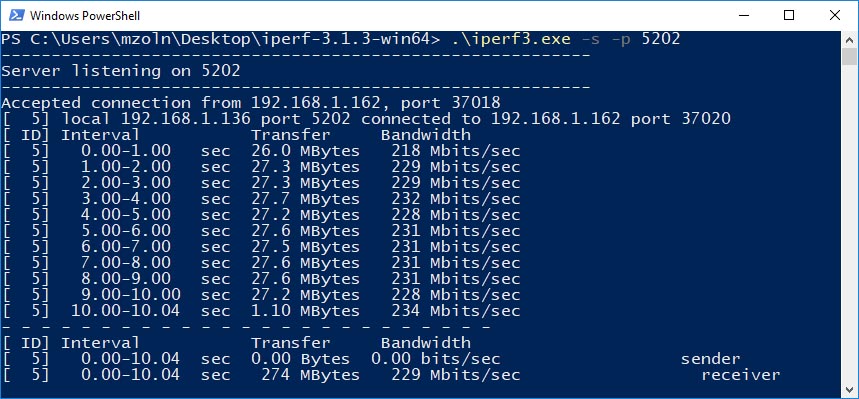Click the local 192.168.1.136 port text

[x=180, y=119]
